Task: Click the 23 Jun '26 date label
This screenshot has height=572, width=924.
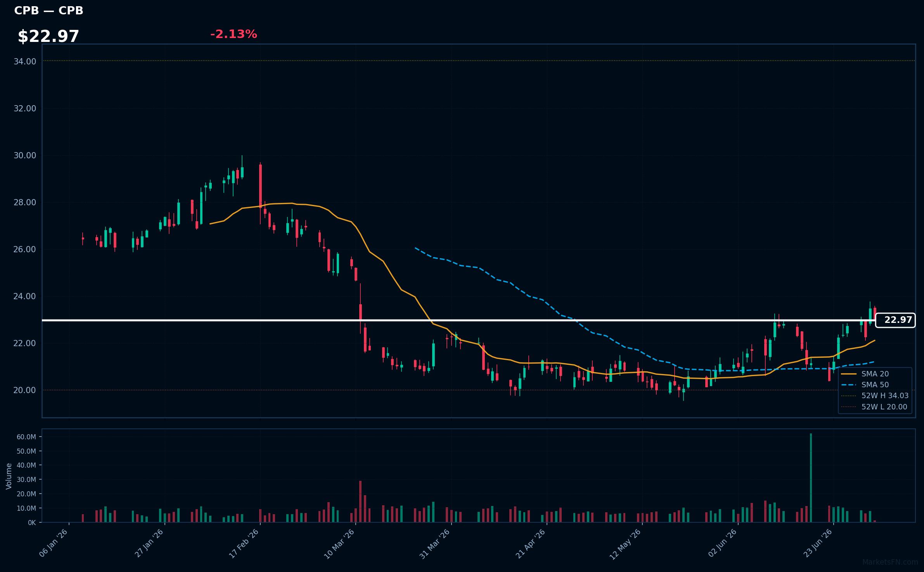Action: tap(818, 543)
